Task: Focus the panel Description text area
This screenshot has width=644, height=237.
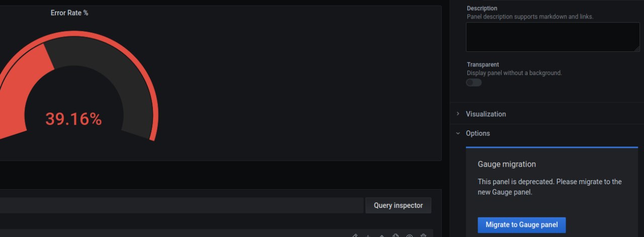Action: pyautogui.click(x=553, y=37)
